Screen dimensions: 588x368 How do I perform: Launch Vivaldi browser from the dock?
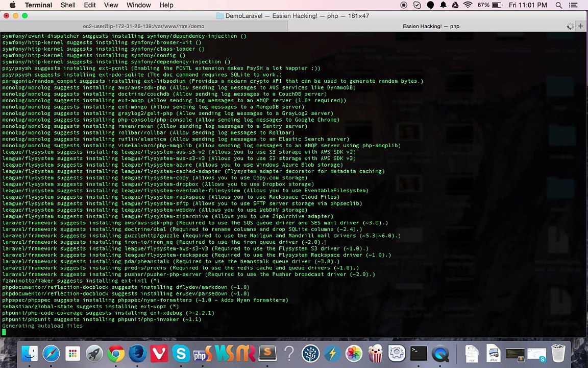(159, 353)
